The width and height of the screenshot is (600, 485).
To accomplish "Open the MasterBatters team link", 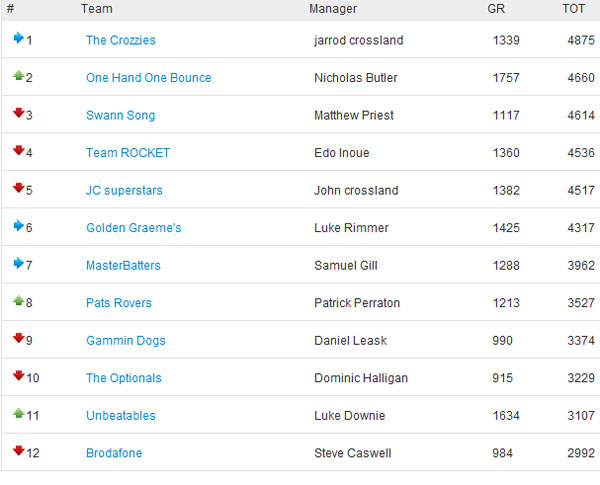I will pyautogui.click(x=123, y=266).
